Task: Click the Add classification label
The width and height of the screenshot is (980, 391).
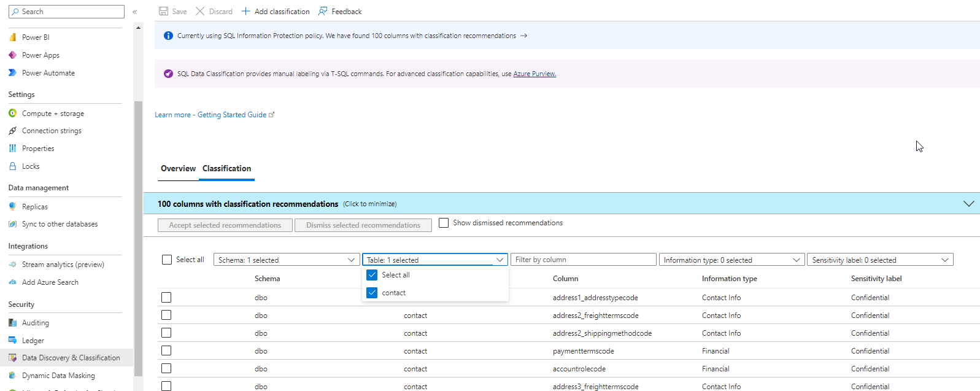Action: point(282,12)
